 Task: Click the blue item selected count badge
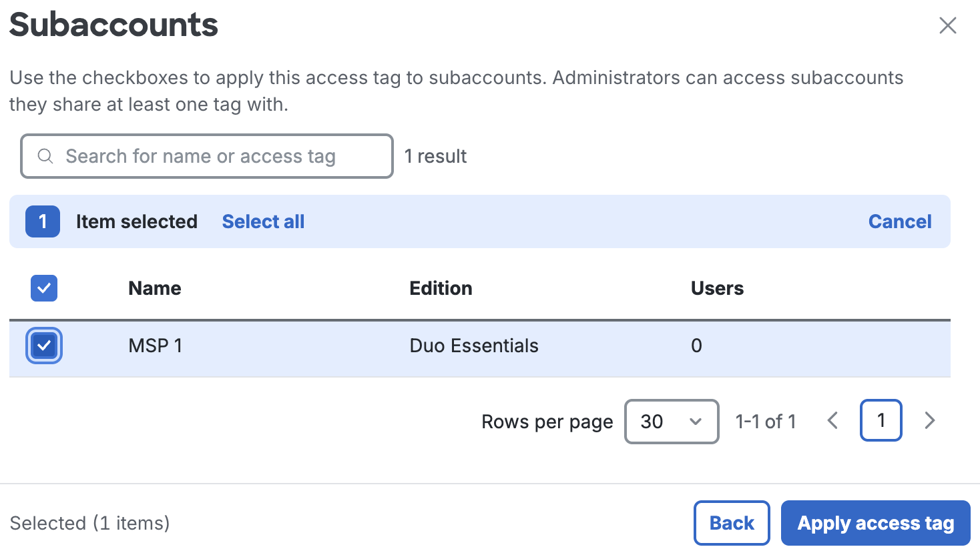42,221
